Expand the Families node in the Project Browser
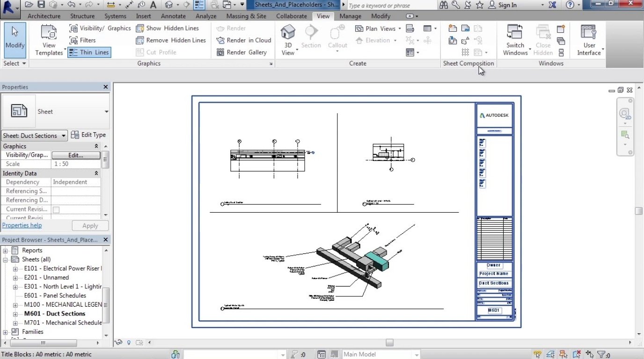Image resolution: width=644 pixels, height=359 pixels. pos(6,332)
